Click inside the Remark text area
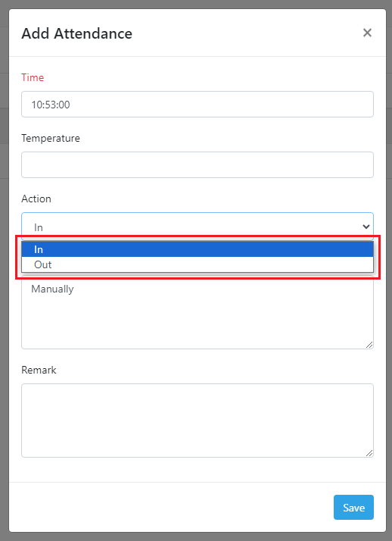This screenshot has width=392, height=541. [x=198, y=421]
